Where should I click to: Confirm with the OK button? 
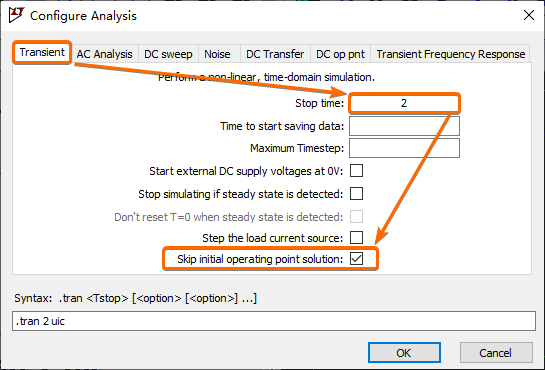click(x=404, y=353)
